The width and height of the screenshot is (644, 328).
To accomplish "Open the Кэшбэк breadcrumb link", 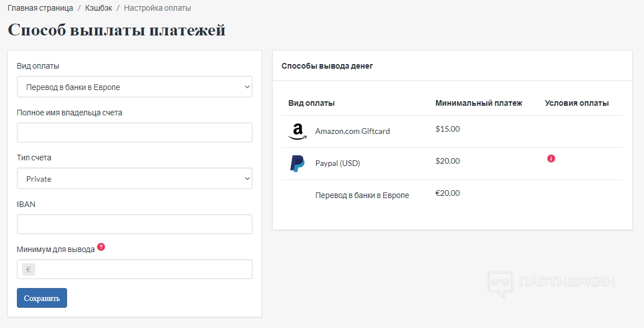I will click(99, 8).
